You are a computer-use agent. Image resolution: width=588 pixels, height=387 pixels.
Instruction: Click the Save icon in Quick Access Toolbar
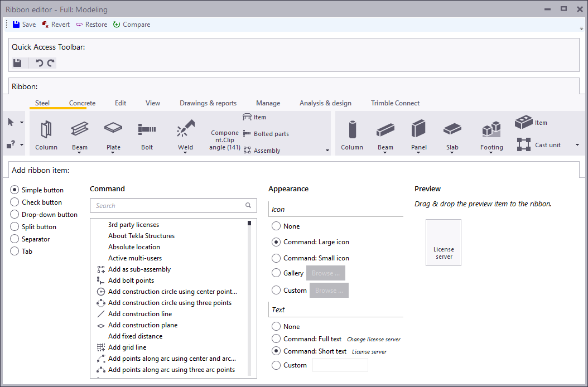click(17, 62)
